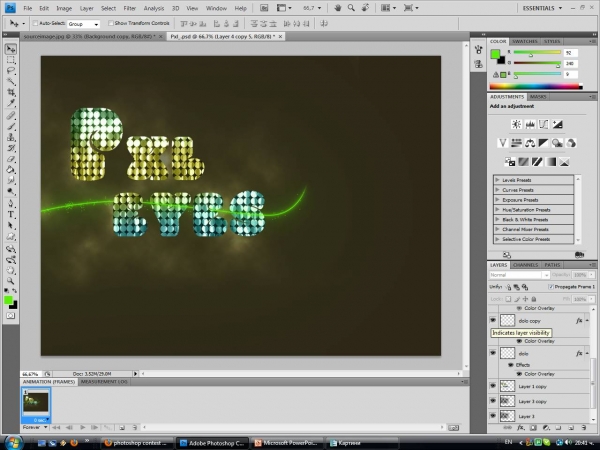Viewport: 600px width, 450px height.
Task: Click the Windows Start button
Action: 13,442
